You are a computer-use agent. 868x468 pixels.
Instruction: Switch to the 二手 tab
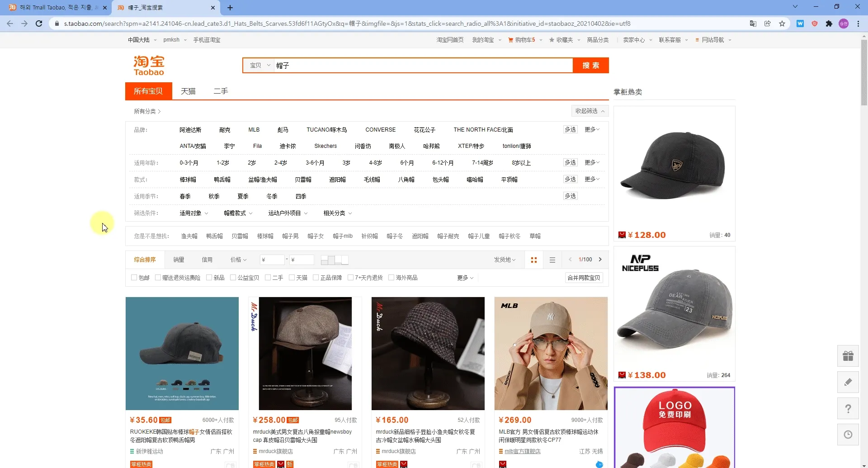pos(221,91)
